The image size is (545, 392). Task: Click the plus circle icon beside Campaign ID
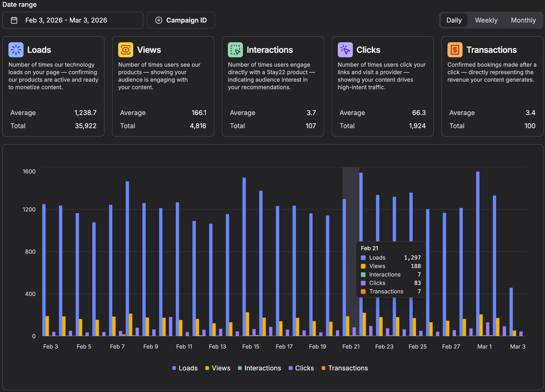tap(159, 20)
